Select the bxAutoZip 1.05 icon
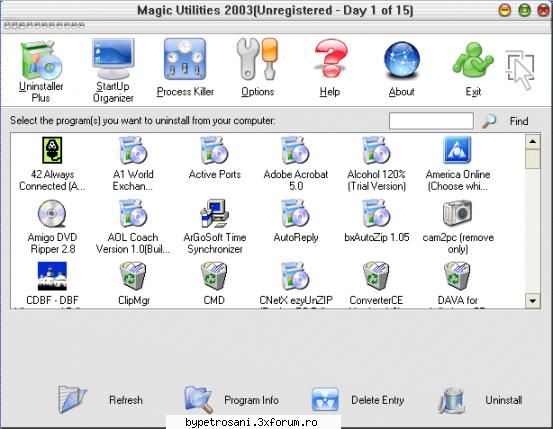 [376, 213]
